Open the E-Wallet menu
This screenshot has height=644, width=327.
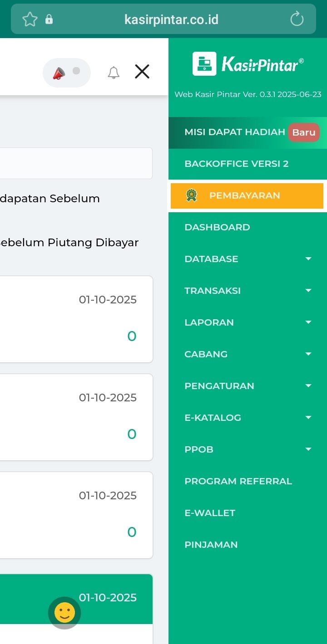[x=210, y=513]
